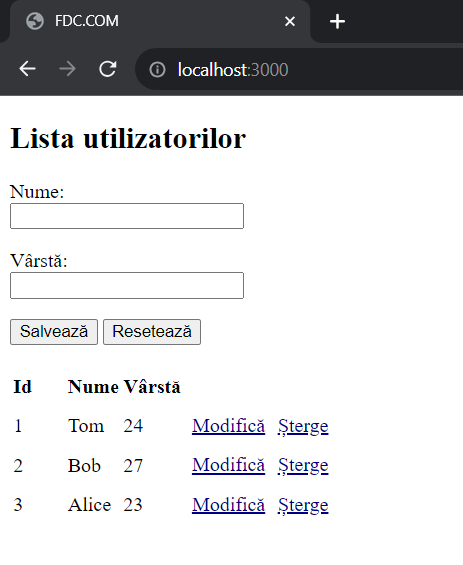
Task: Edit Alice via her Modifică link
Action: [228, 505]
